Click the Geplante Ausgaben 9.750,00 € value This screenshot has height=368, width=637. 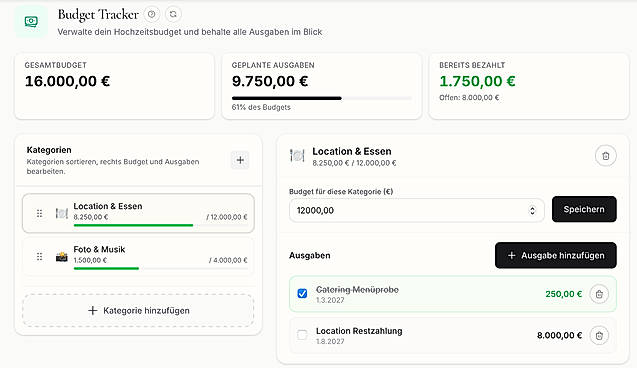click(x=270, y=81)
